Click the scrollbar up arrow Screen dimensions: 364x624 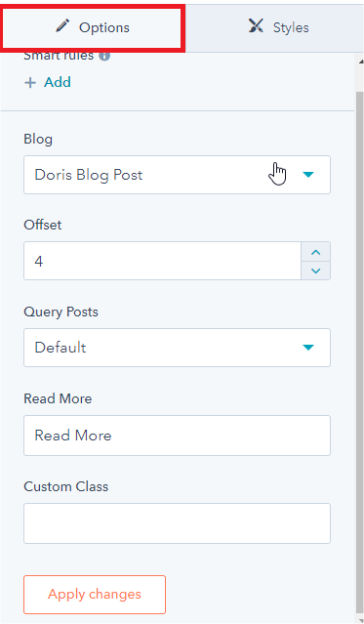tap(360, 62)
